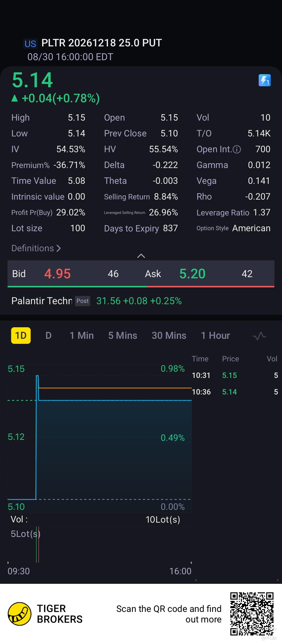
Task: Tap the US market badge
Action: click(x=30, y=44)
